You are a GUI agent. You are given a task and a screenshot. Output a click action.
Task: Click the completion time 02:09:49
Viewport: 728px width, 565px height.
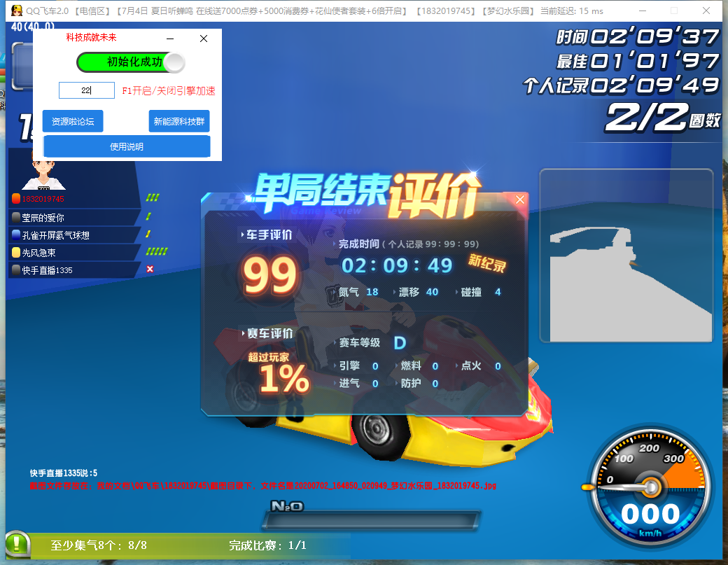pos(396,265)
